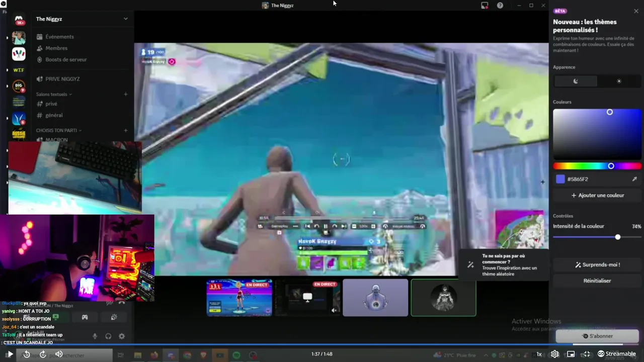The width and height of the screenshot is (644, 362).
Task: Open the random theme inspiration tip
Action: click(x=503, y=265)
